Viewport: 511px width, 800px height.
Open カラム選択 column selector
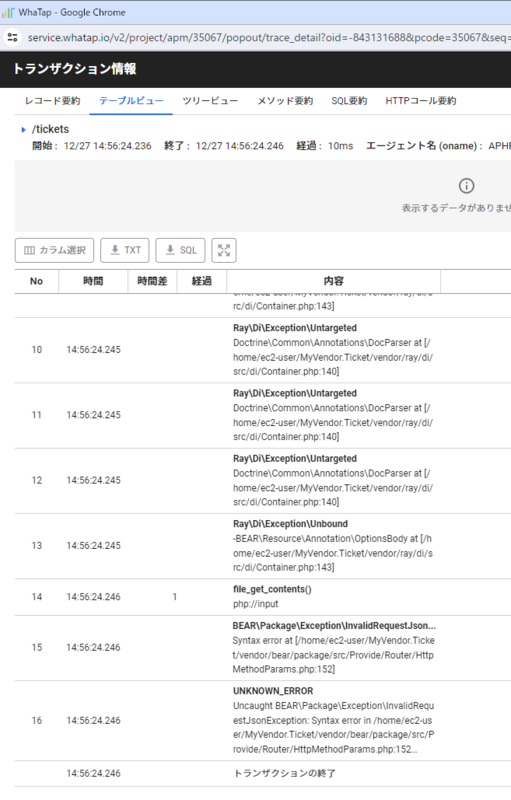click(55, 251)
